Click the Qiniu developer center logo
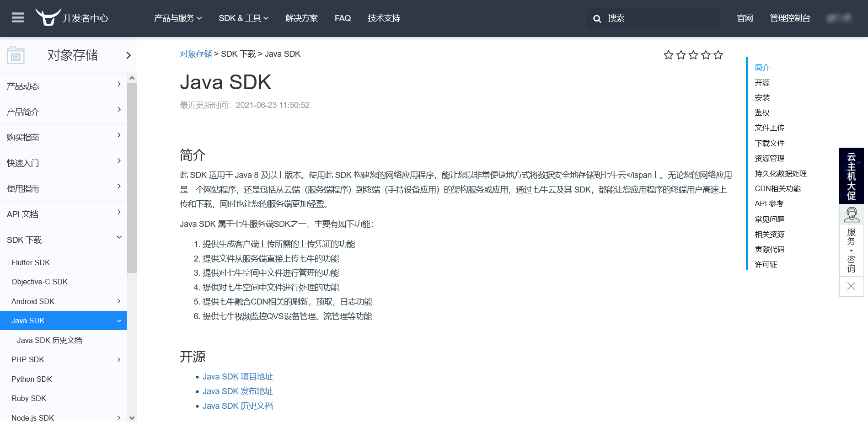Viewport: 868px width, 422px height. [x=72, y=18]
